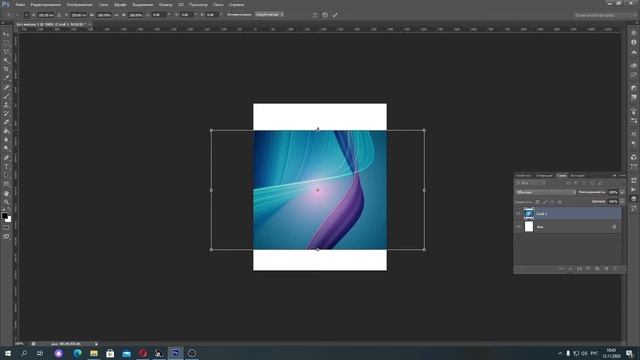640x360 pixels.
Task: Select the Zoom tool
Action: click(6, 202)
